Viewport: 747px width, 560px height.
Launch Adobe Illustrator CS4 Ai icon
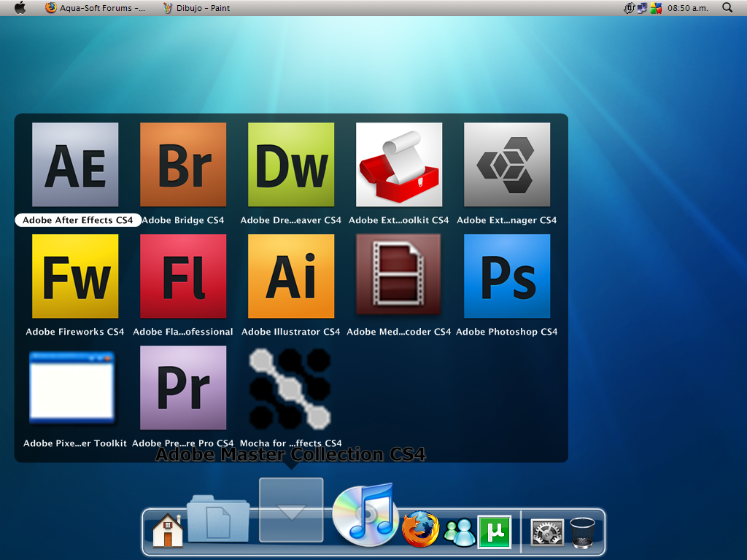click(x=291, y=276)
